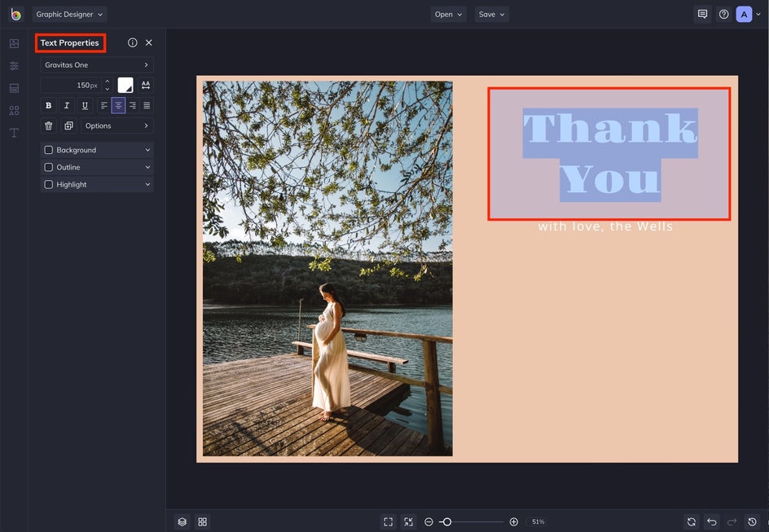
Task: Click the fill screen shrink icon
Action: 408,521
